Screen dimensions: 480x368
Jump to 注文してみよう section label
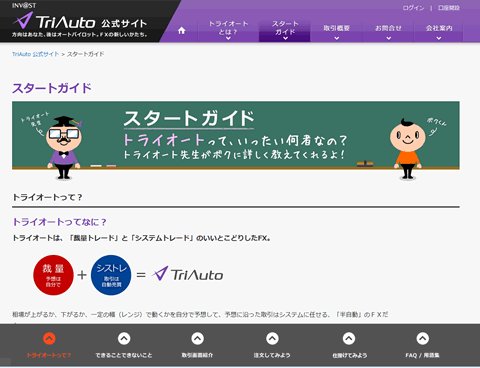pos(272,355)
